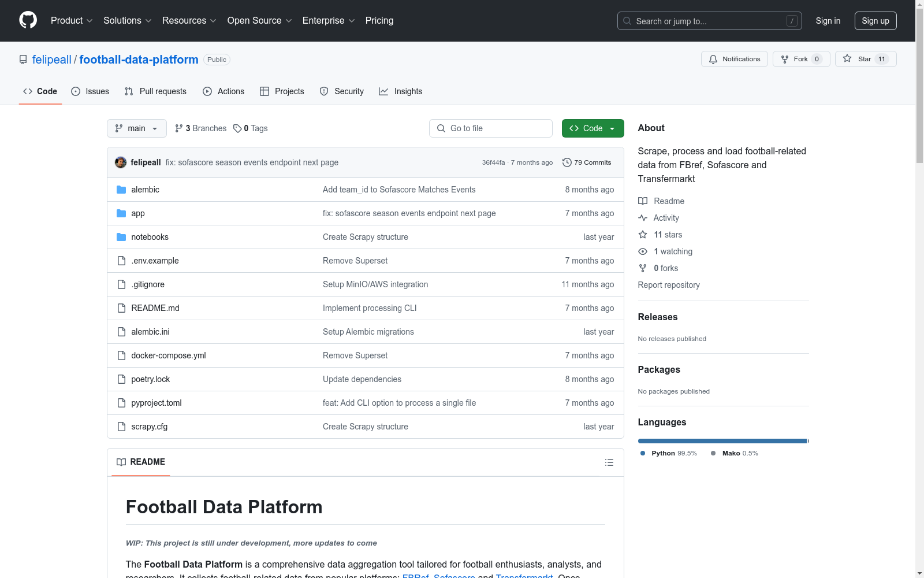Focus the Search or jump to field
The height and width of the screenshot is (578, 924).
pos(710,21)
